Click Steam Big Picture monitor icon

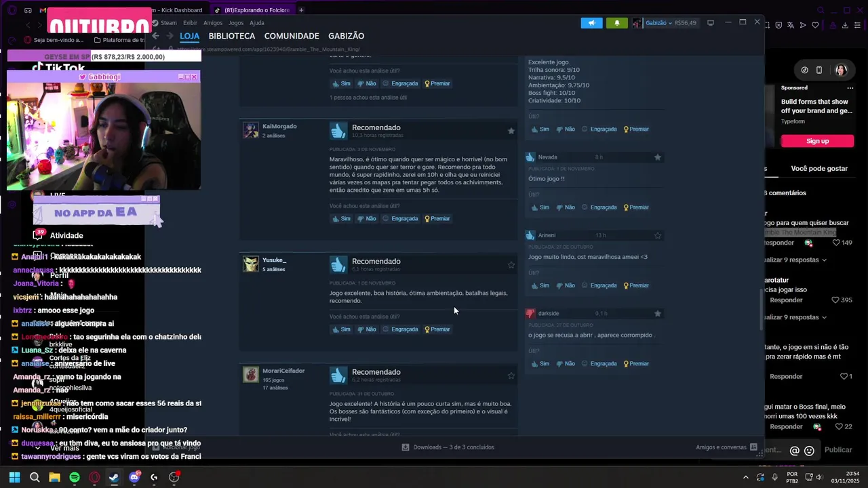coord(711,23)
